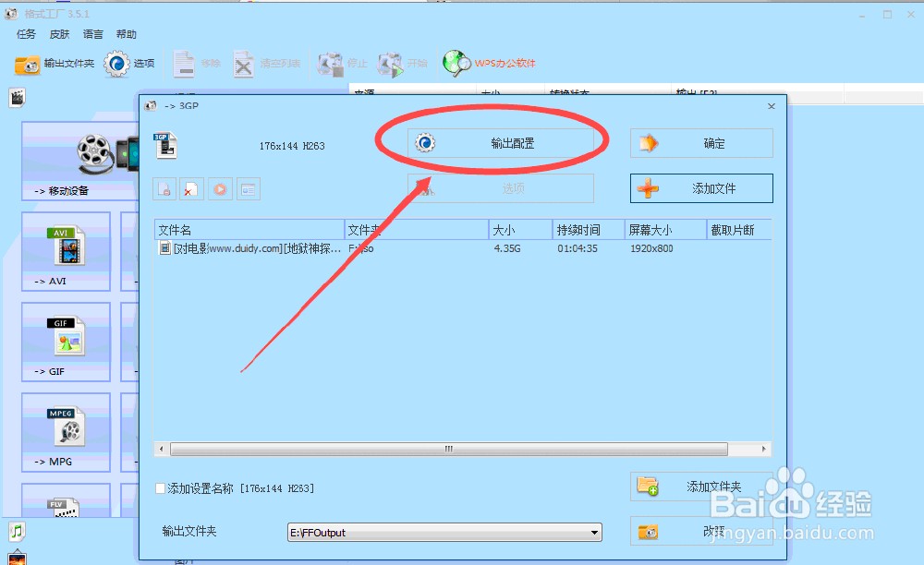Choose the -> 移动设备 conversion tile
Screen dimensions: 924x565
[80, 161]
